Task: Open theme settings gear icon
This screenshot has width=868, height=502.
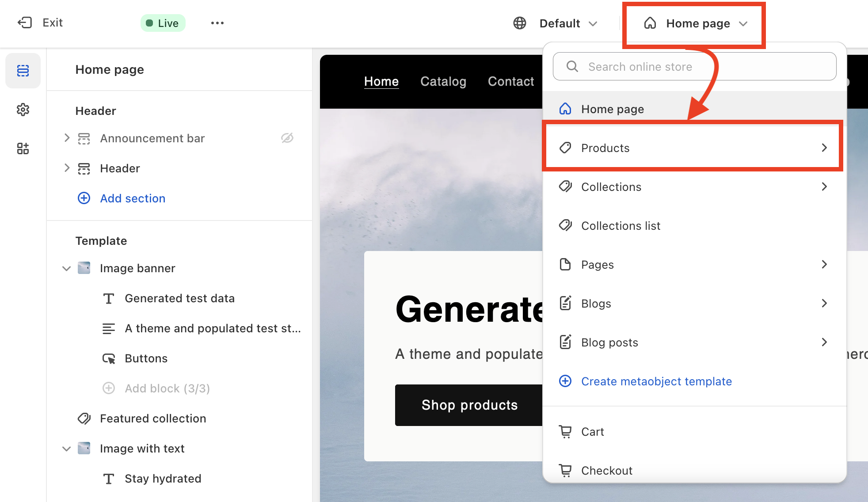Action: point(23,110)
